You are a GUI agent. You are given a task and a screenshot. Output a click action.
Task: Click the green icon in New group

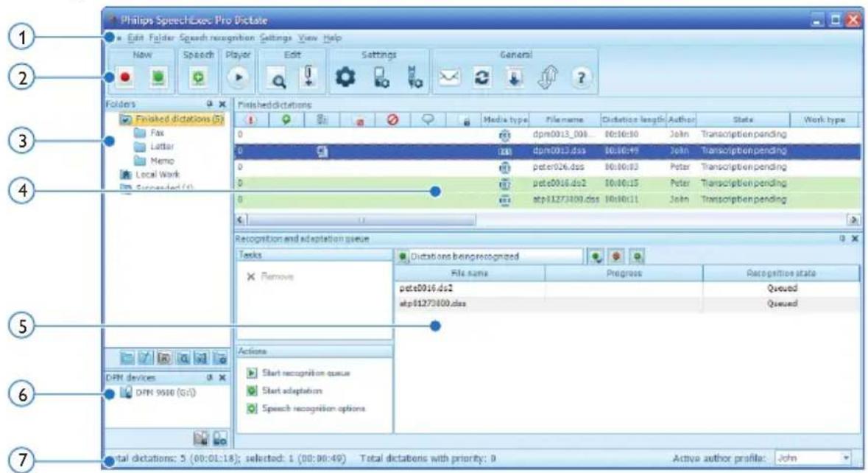point(158,77)
